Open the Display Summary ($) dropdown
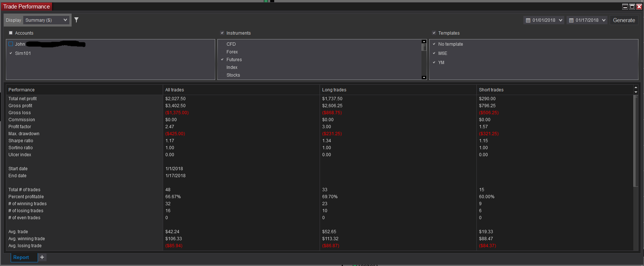644x266 pixels. [x=46, y=20]
